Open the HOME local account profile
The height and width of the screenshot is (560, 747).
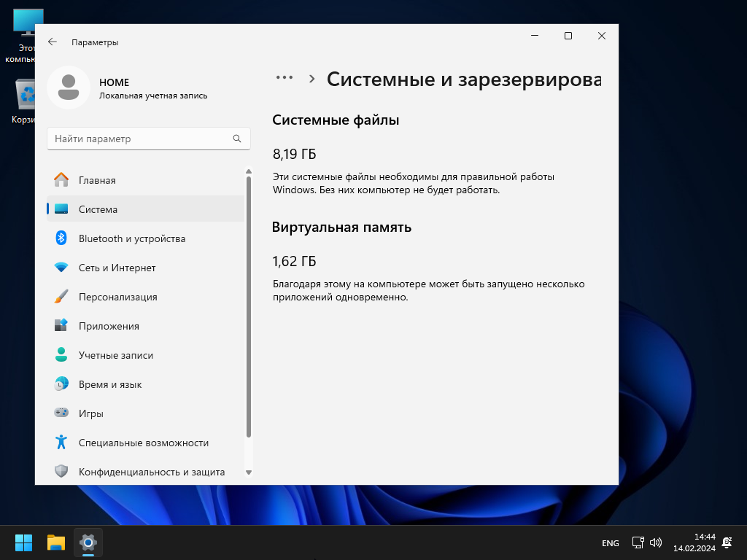(x=128, y=88)
